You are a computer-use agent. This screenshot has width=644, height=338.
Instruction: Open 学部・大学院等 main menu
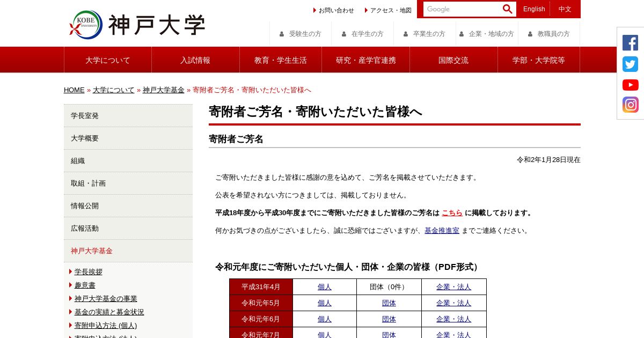pyautogui.click(x=539, y=60)
